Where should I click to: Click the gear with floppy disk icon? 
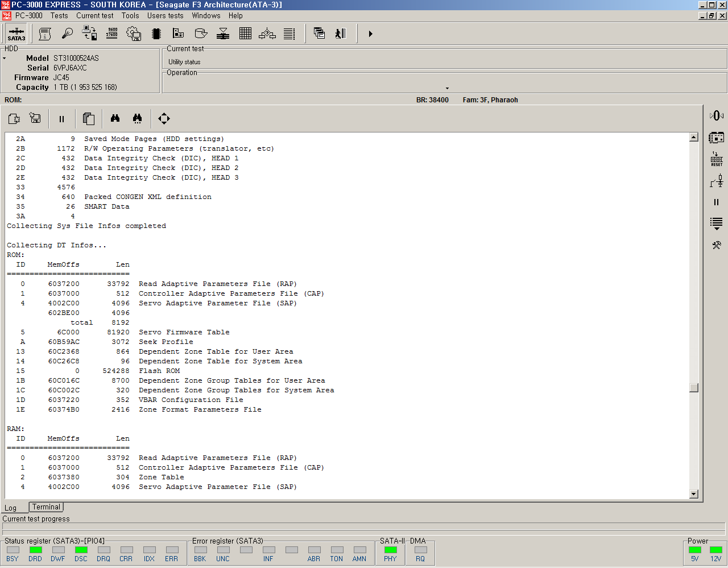(134, 34)
